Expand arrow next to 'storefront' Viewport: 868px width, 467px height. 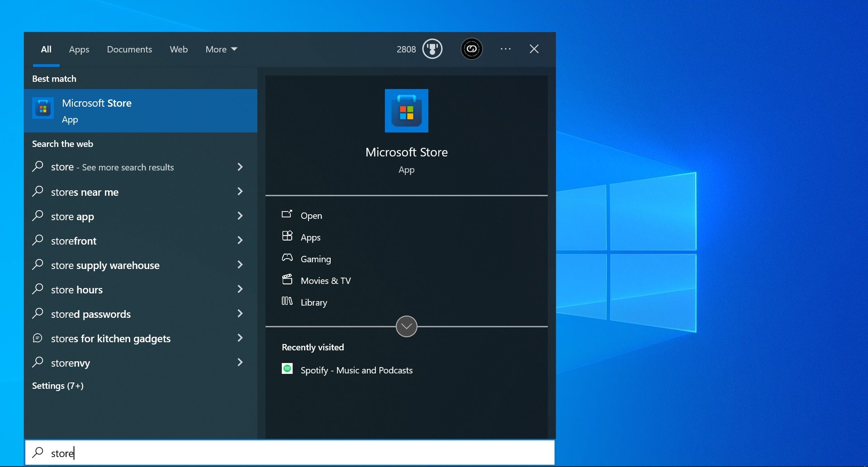point(240,240)
